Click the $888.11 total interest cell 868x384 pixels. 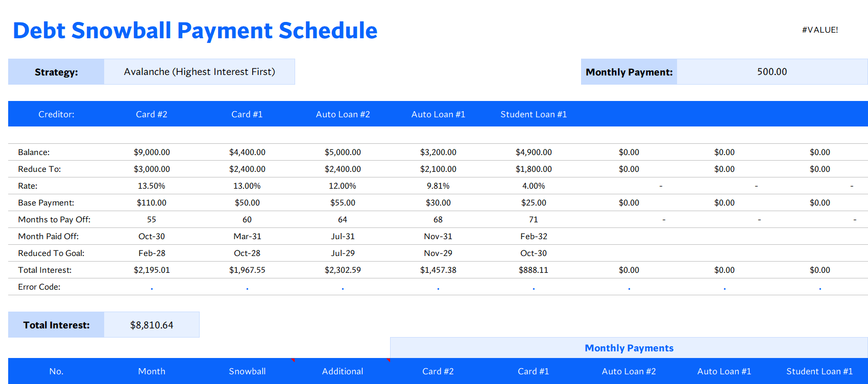534,270
